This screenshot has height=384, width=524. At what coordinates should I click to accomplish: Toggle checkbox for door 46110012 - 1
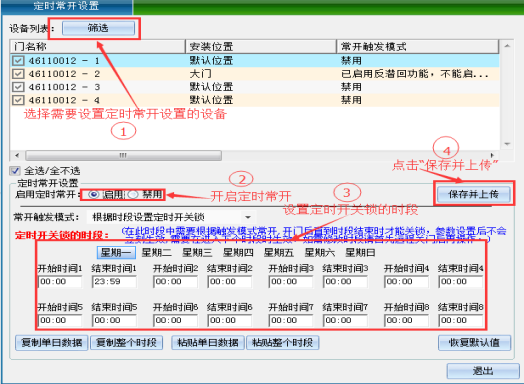tap(18, 60)
